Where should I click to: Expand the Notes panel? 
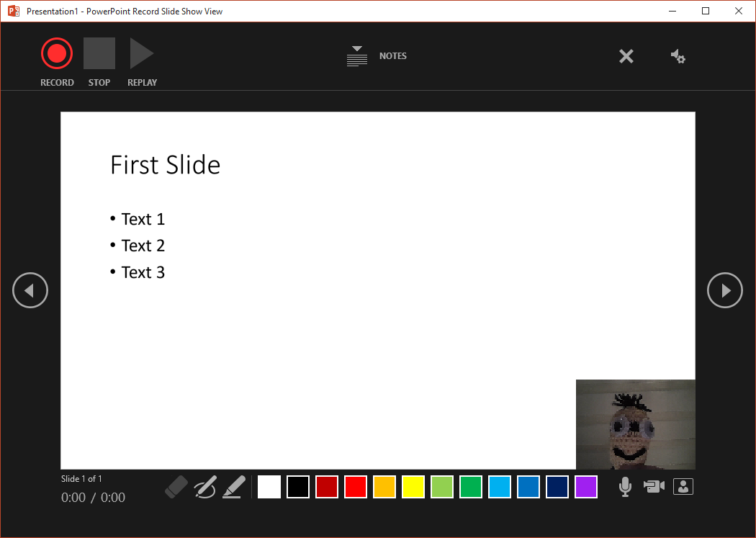pyautogui.click(x=377, y=56)
